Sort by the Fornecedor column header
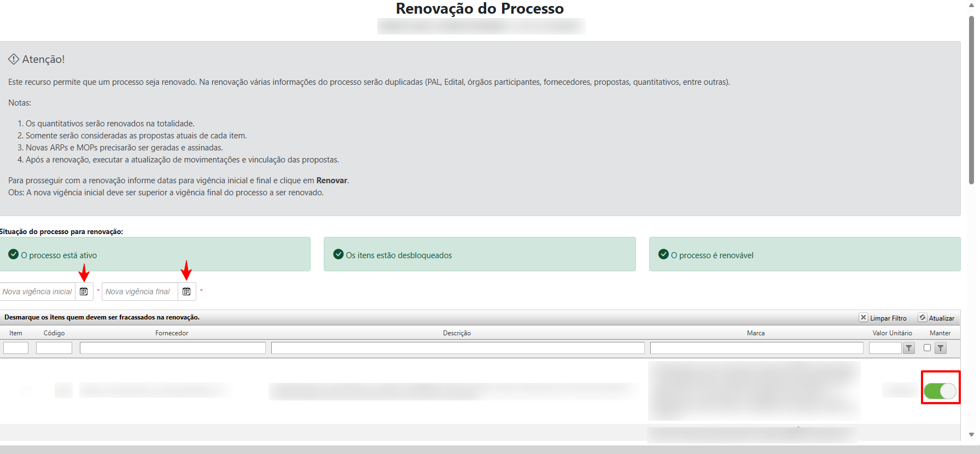980x454 pixels. tap(172, 333)
